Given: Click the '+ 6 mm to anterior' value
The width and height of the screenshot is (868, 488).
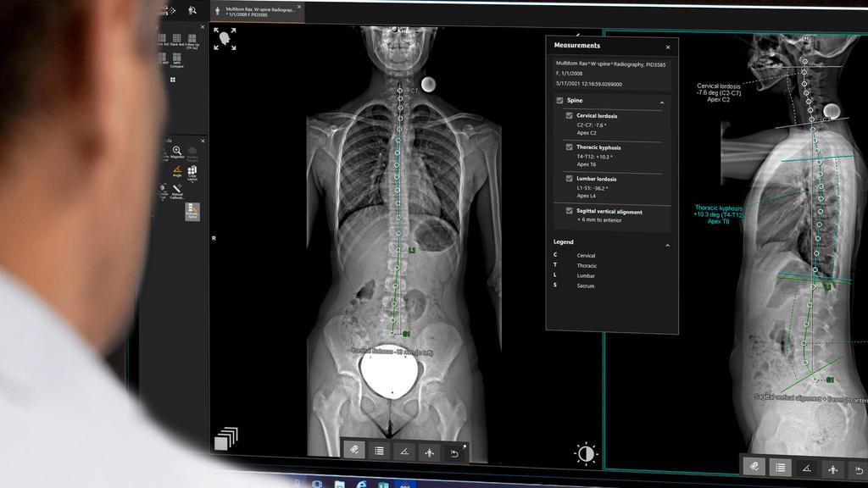Looking at the screenshot, I should tap(599, 220).
